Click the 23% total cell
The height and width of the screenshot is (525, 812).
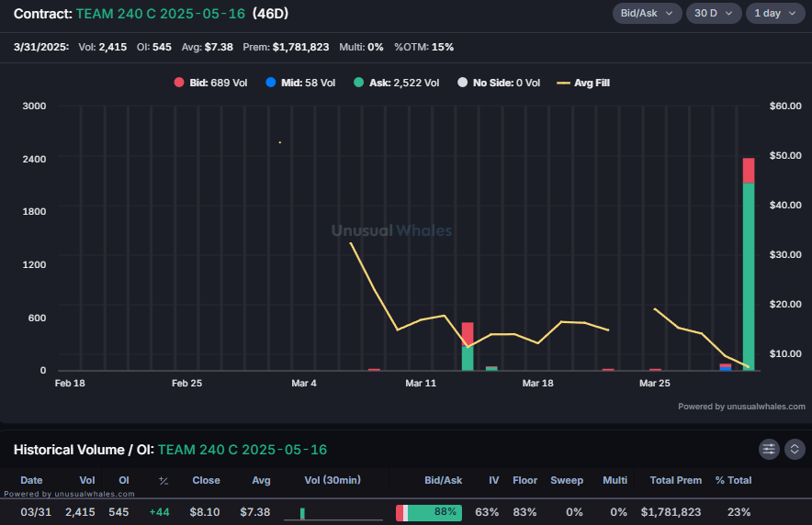[739, 512]
